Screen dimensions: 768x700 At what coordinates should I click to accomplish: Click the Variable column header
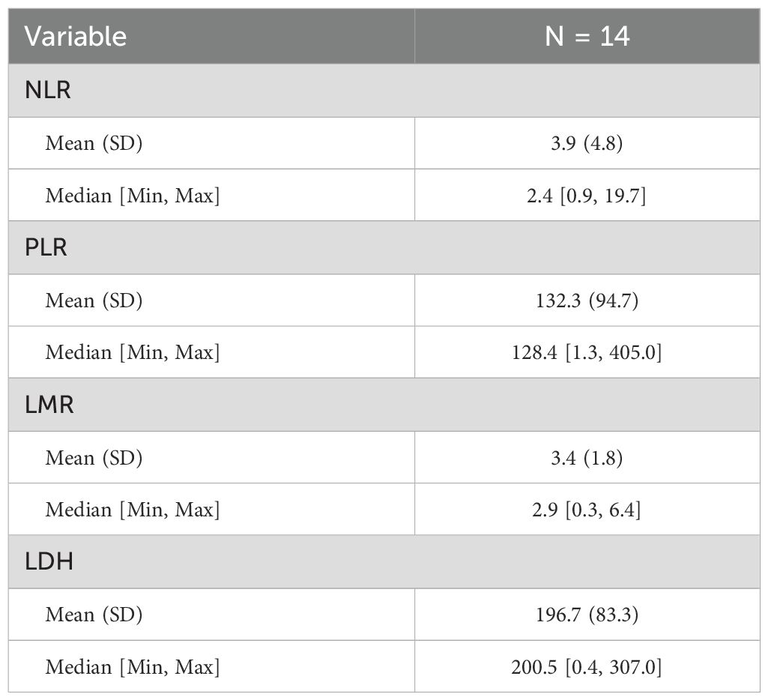coord(76,37)
